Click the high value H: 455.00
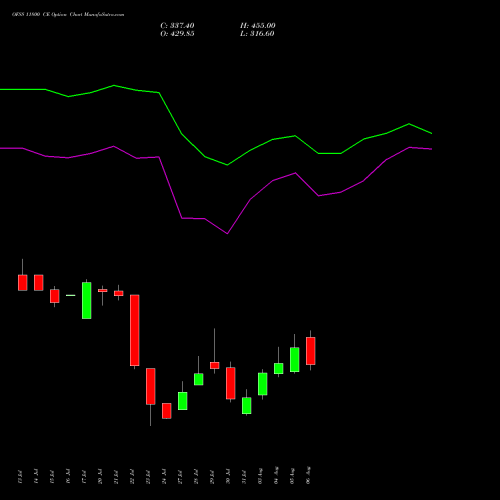Image resolution: width=500 pixels, height=500 pixels. point(258,26)
